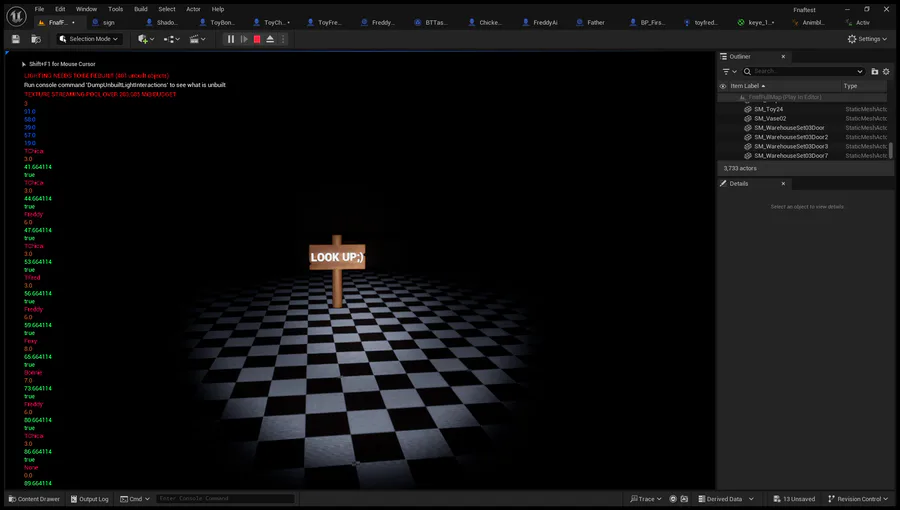Advance a single frame
This screenshot has height=510, width=900.
(244, 39)
